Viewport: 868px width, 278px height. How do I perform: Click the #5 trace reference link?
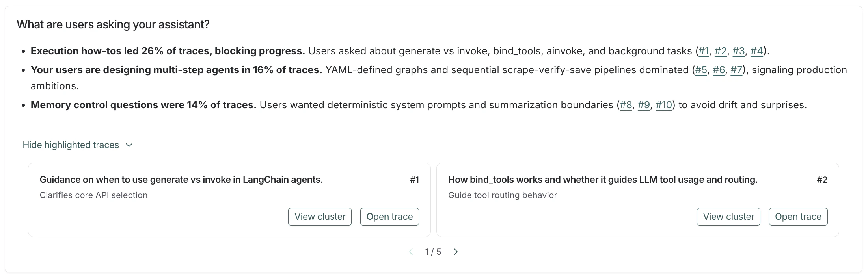click(x=701, y=70)
